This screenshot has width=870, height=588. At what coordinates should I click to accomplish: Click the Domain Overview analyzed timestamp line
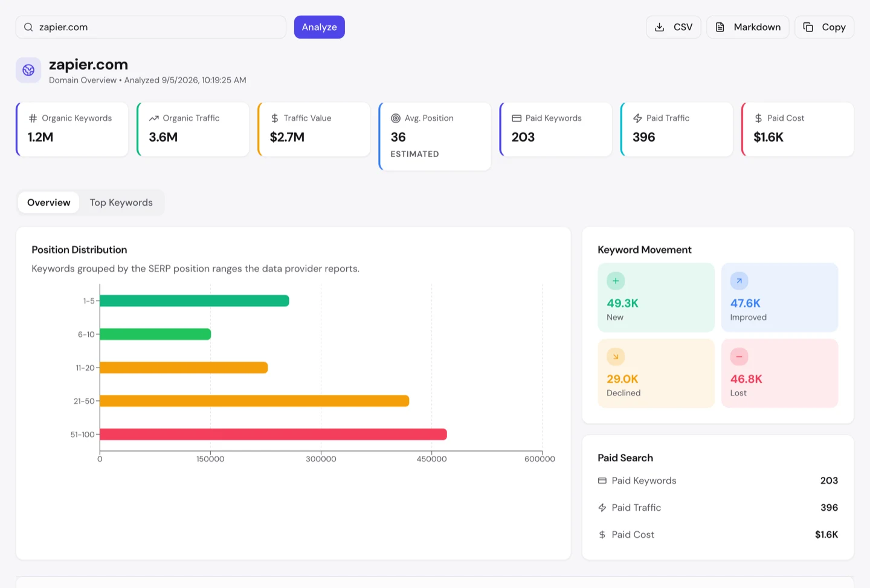[147, 80]
